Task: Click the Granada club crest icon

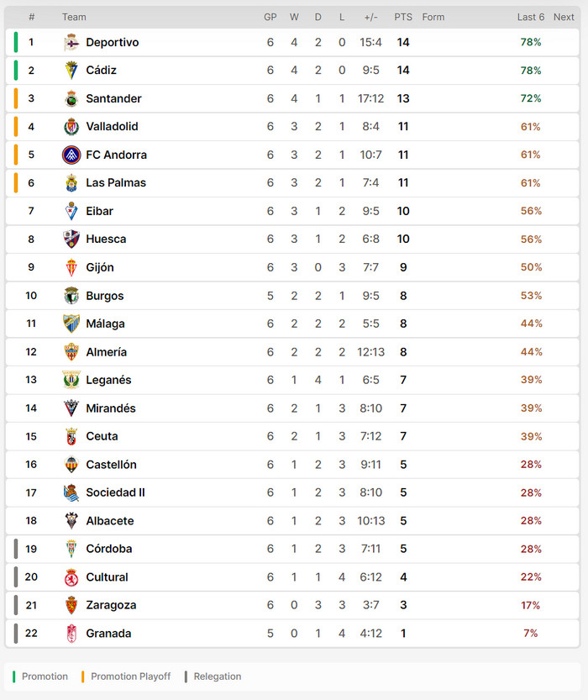Action: 71,634
